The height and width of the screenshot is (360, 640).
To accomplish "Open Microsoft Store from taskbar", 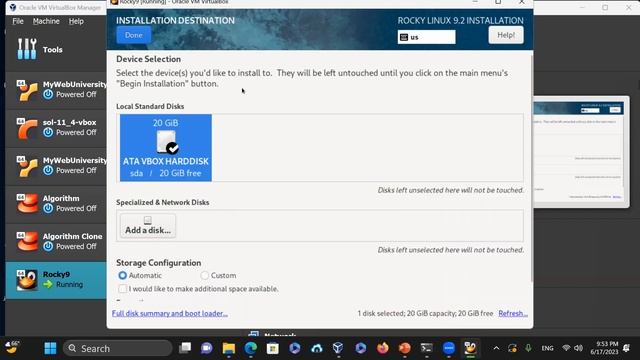I will click(273, 348).
